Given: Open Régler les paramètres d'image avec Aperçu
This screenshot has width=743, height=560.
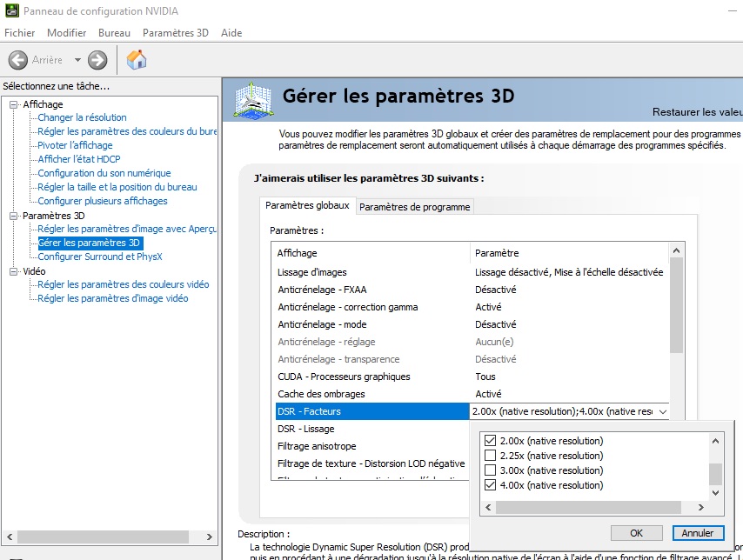Looking at the screenshot, I should click(x=127, y=229).
